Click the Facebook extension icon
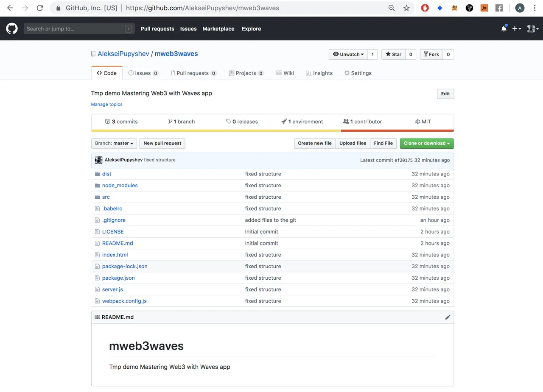 (499, 8)
